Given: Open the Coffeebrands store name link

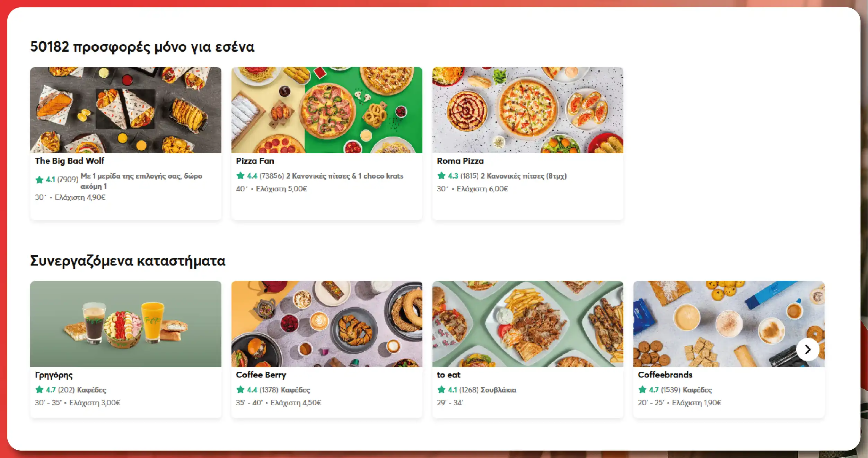Looking at the screenshot, I should pos(665,375).
